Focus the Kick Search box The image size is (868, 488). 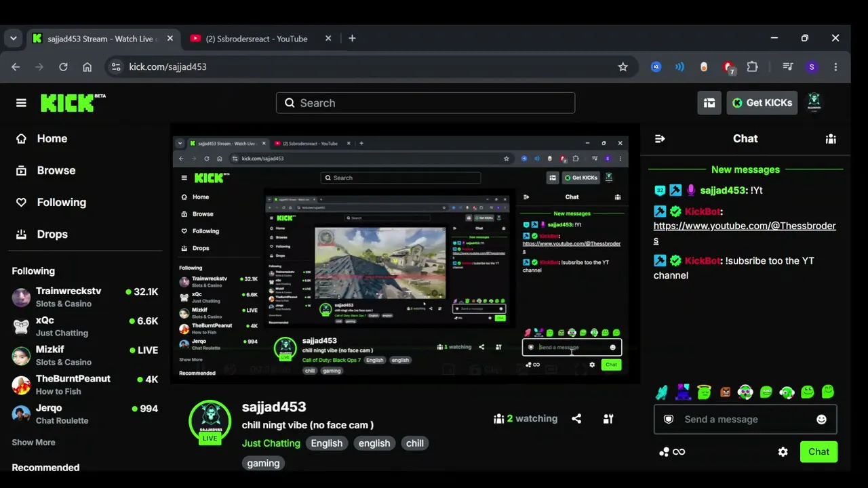[x=425, y=103]
